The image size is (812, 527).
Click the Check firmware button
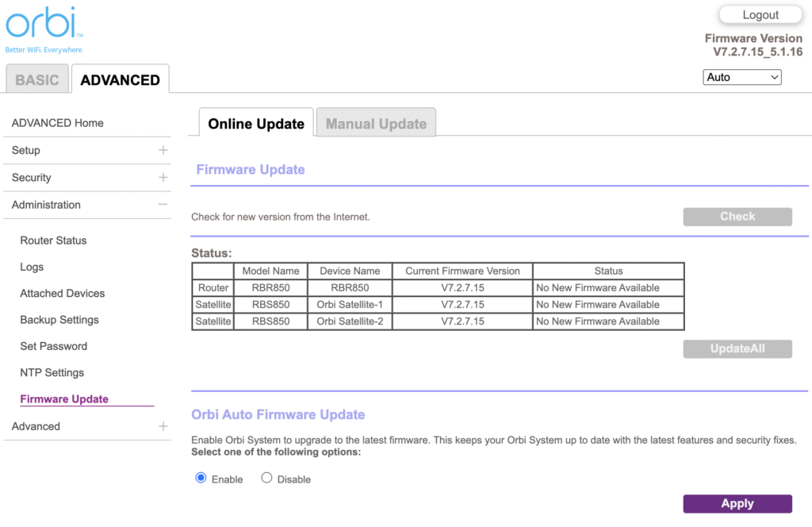pos(737,217)
